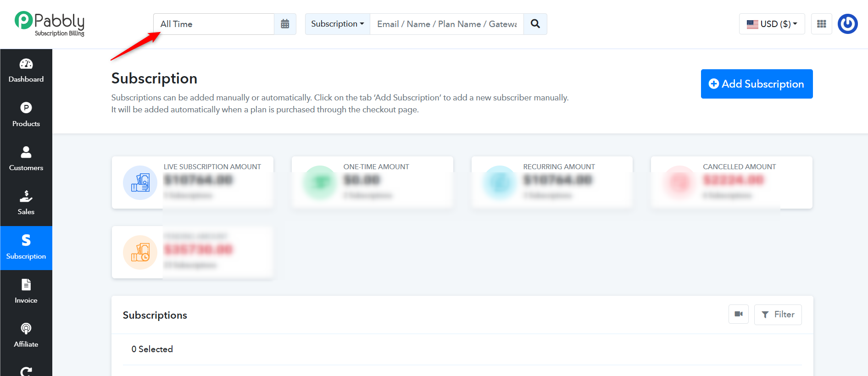Click the Live Subscription Amount card
The height and width of the screenshot is (376, 868).
tap(193, 182)
